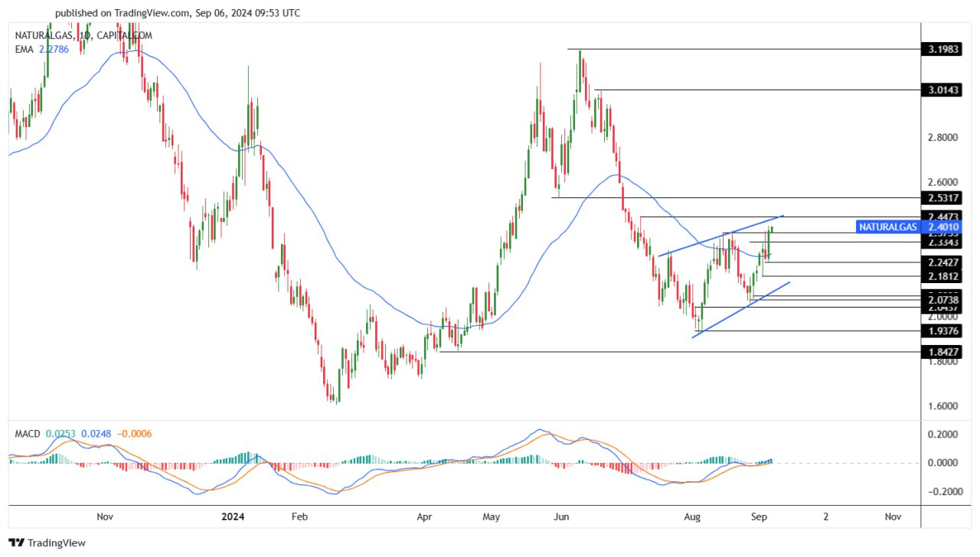Click the 3.0143 price level label
This screenshot has height=557, width=980.
click(942, 90)
